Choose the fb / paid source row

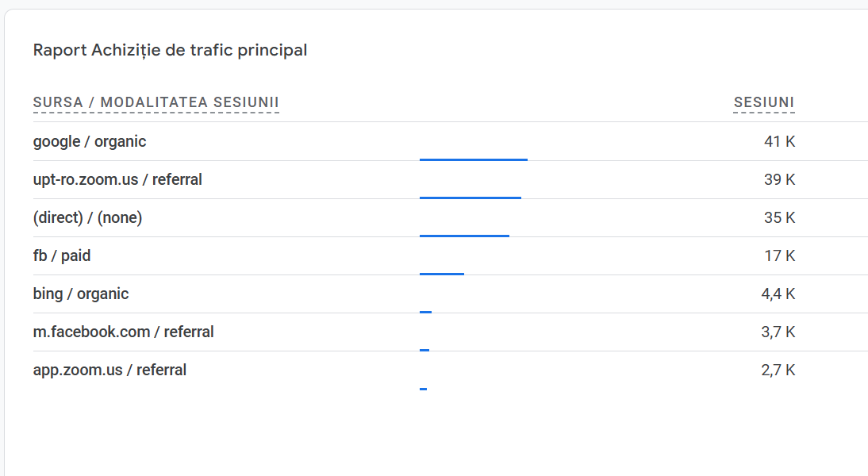(x=62, y=256)
